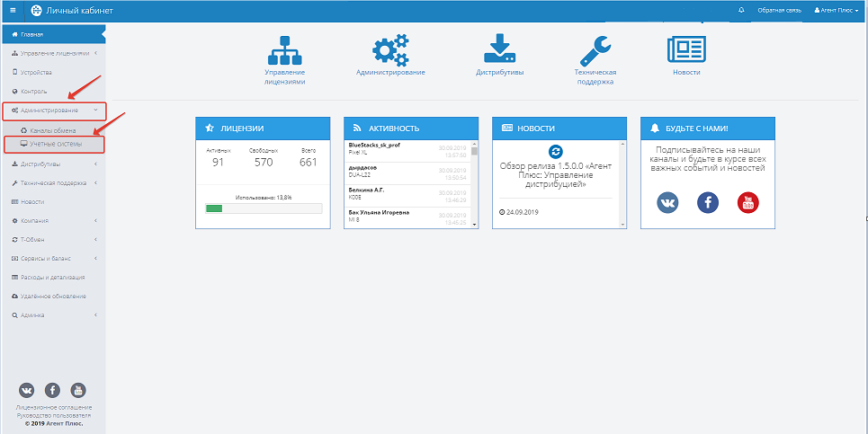Open Удалённое обновление in sidebar
Screen dimensions: 868x434
coord(52,296)
